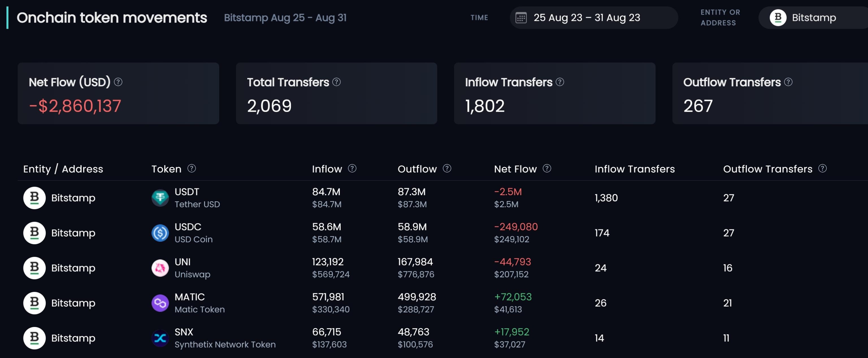Open the Bitstamp entity or address selector
This screenshot has height=358, width=868.
pyautogui.click(x=813, y=18)
